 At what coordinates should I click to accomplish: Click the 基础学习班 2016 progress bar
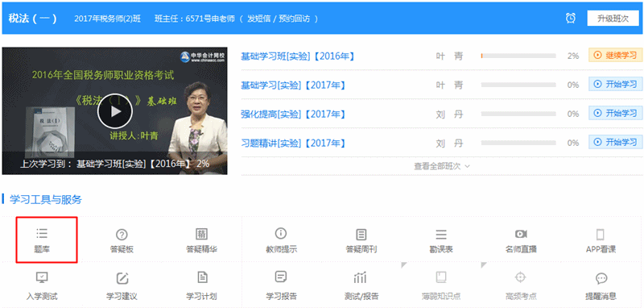(518, 56)
